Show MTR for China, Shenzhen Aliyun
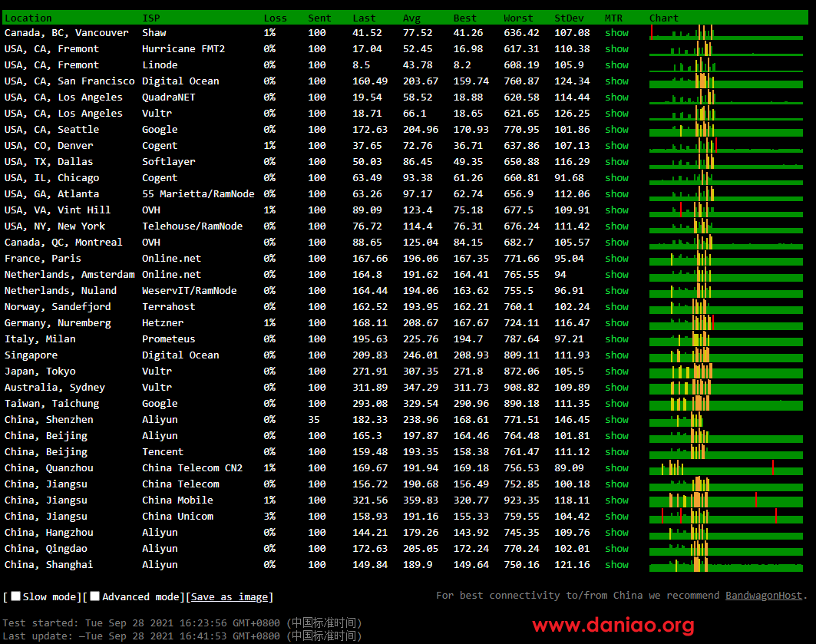This screenshot has height=644, width=816. pos(616,420)
